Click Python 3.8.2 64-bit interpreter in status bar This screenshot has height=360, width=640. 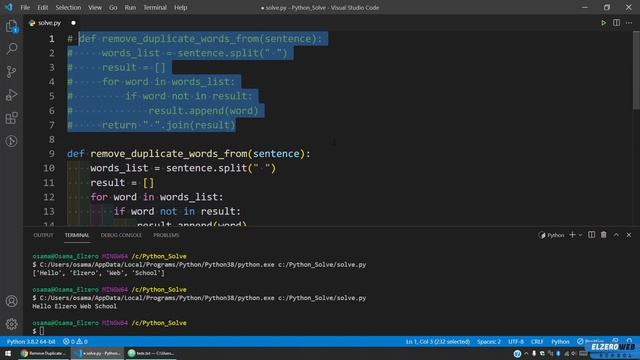tap(31, 341)
